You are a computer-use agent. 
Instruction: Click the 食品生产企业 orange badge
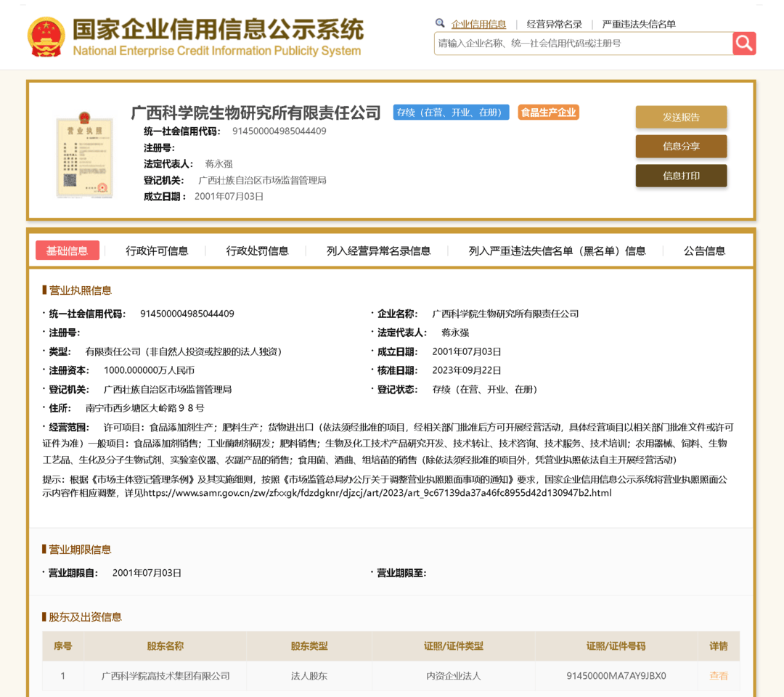tap(548, 113)
